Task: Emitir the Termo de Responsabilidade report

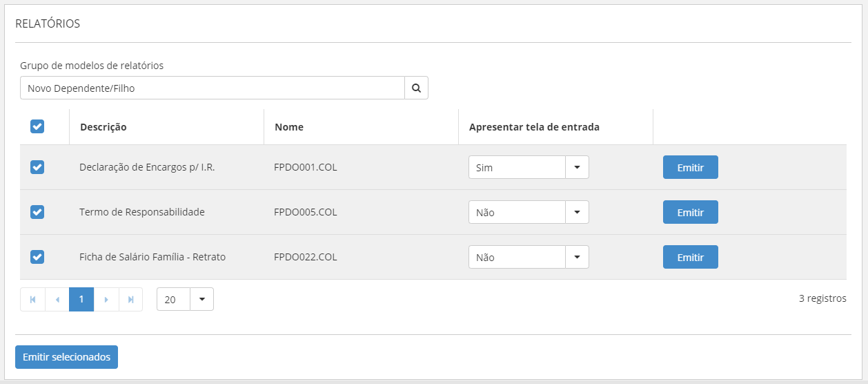Action: tap(690, 212)
